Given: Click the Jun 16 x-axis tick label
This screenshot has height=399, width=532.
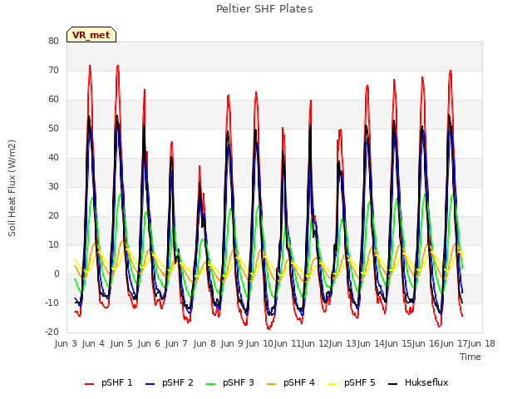Looking at the screenshot, I should pyautogui.click(x=426, y=343).
